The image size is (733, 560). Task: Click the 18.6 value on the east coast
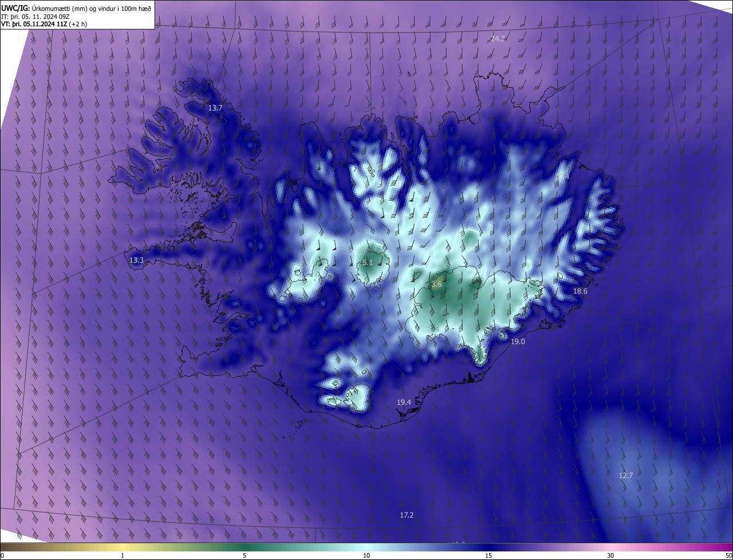580,291
